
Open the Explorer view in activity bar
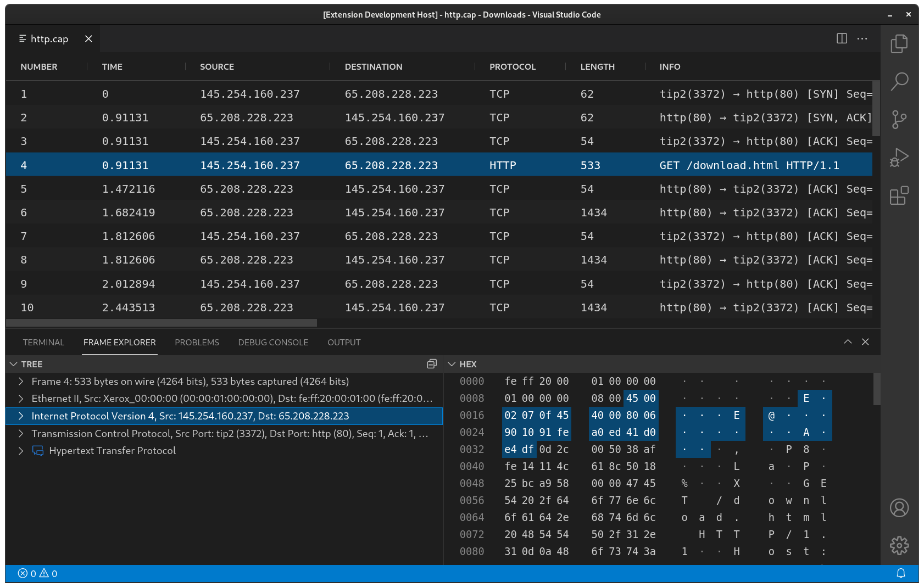tap(899, 44)
